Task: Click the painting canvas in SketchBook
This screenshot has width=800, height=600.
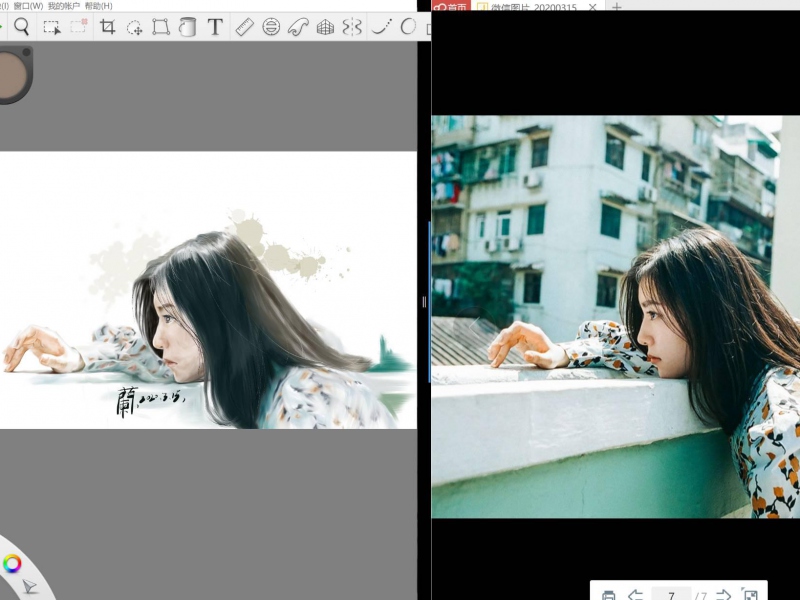Action: click(208, 290)
